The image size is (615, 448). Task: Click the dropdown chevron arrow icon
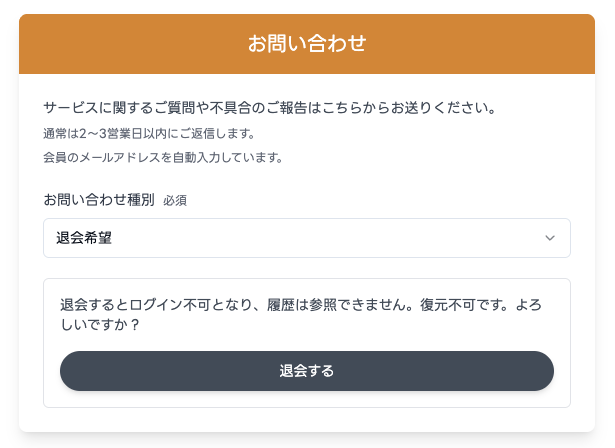pyautogui.click(x=549, y=238)
